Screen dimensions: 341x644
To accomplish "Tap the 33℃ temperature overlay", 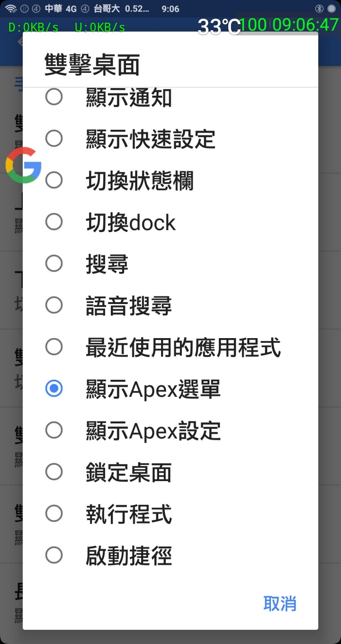I will (219, 27).
